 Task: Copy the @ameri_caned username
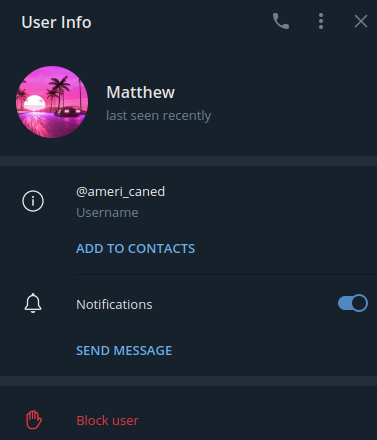(x=120, y=192)
